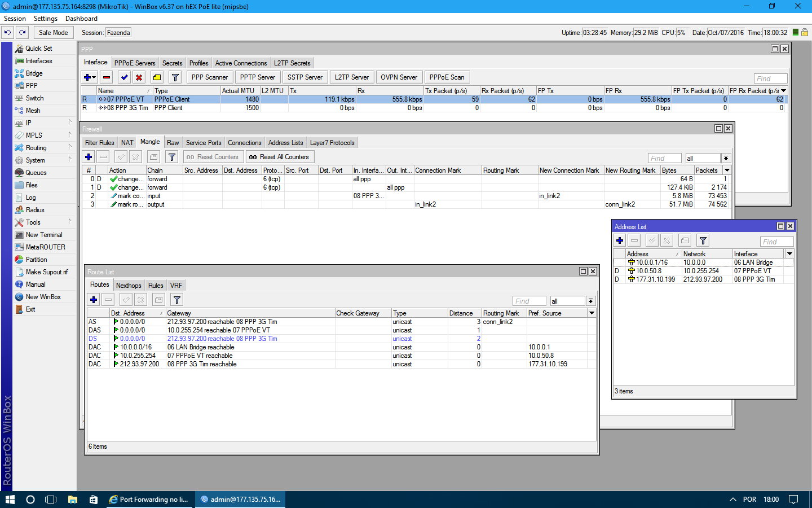The height and width of the screenshot is (508, 812).
Task: Open Windows Start menu
Action: tap(10, 500)
